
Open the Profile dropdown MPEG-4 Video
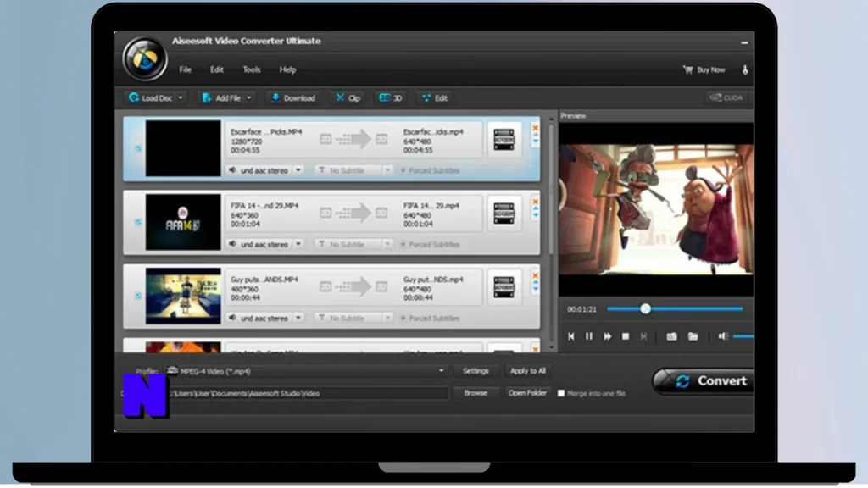306,371
